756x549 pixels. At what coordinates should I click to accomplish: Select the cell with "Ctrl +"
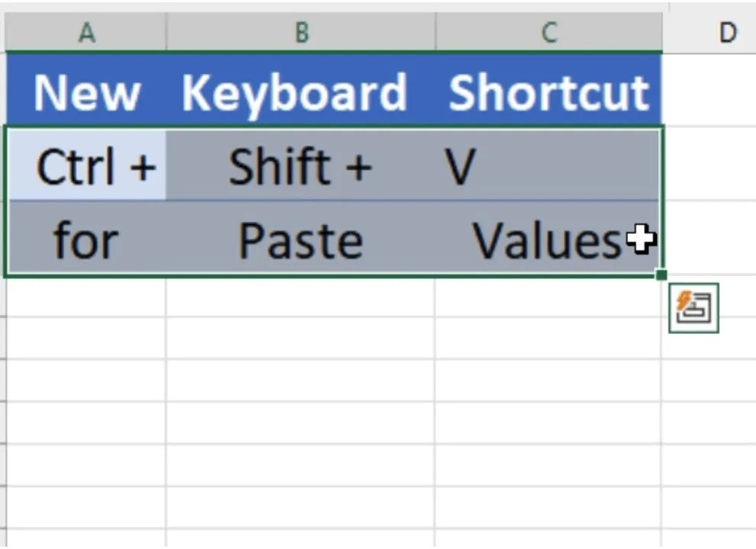click(x=86, y=164)
